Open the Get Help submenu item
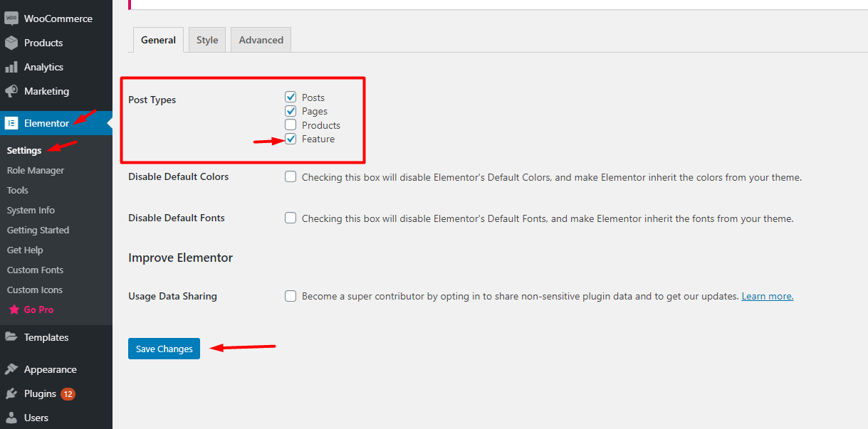This screenshot has width=868, height=429. click(25, 250)
